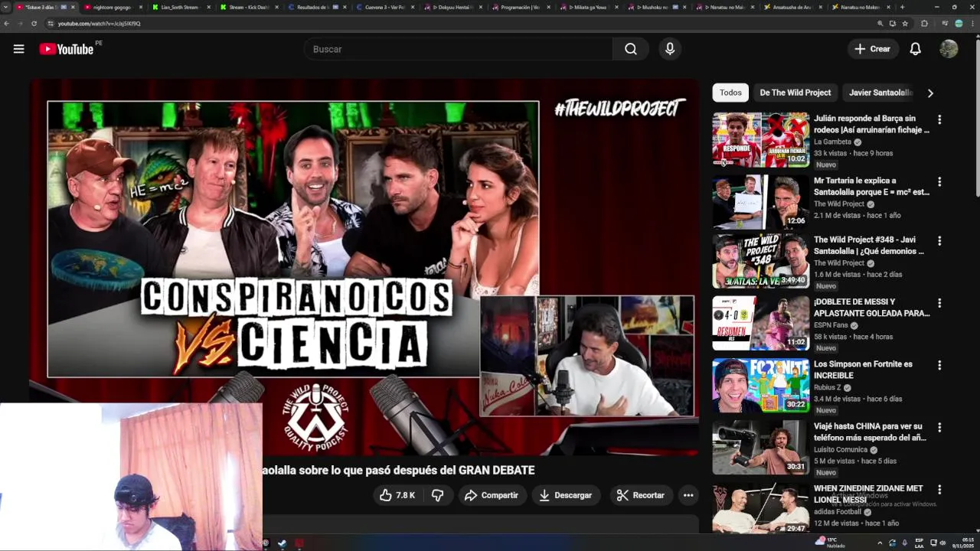The height and width of the screenshot is (551, 980).
Task: Open Viajé hasta CHINA video title
Action: [870, 432]
